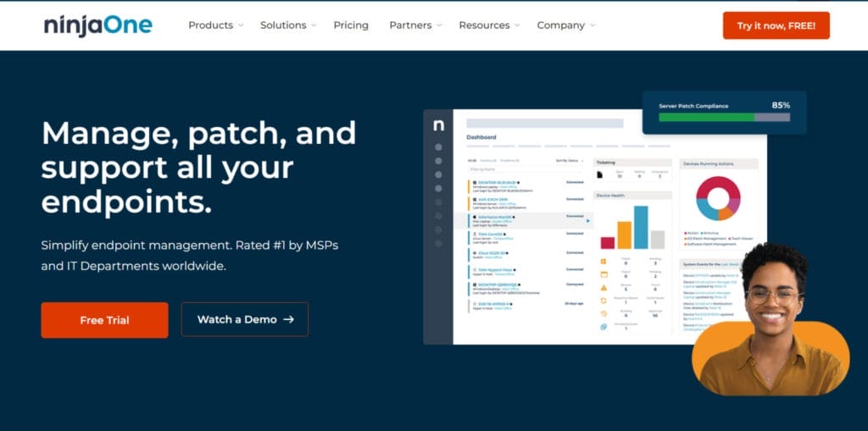Click the Devices Running Actions donut chart

click(718, 198)
